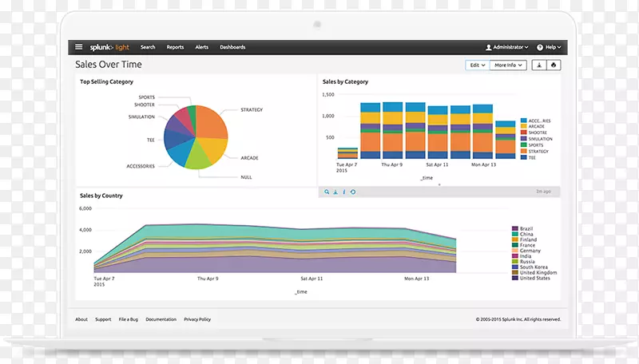Click the Splunk Light logo
The height and width of the screenshot is (364, 639).
coord(111,47)
